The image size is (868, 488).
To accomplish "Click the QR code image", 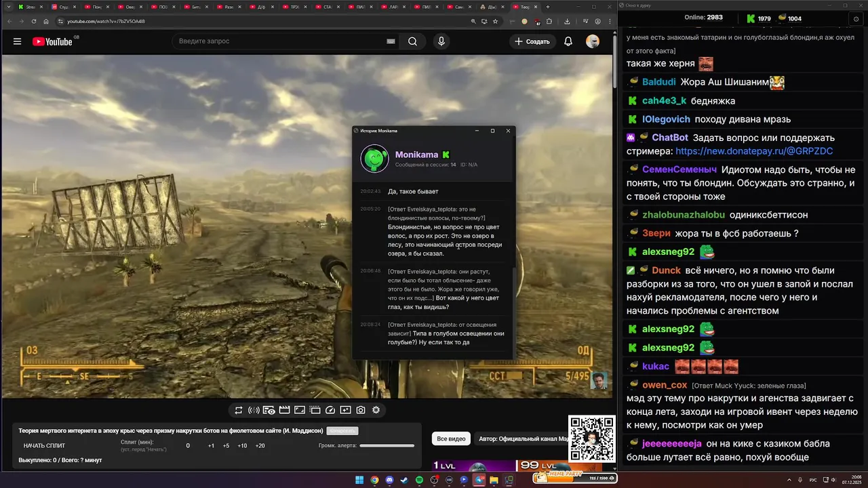I will click(x=591, y=439).
